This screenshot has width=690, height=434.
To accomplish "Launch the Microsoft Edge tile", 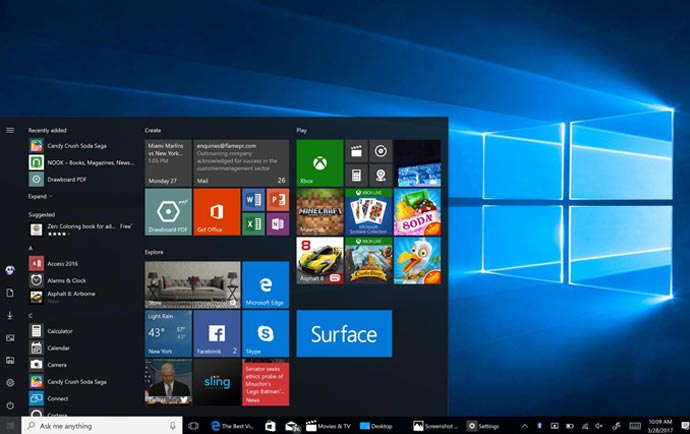I will pyautogui.click(x=265, y=285).
